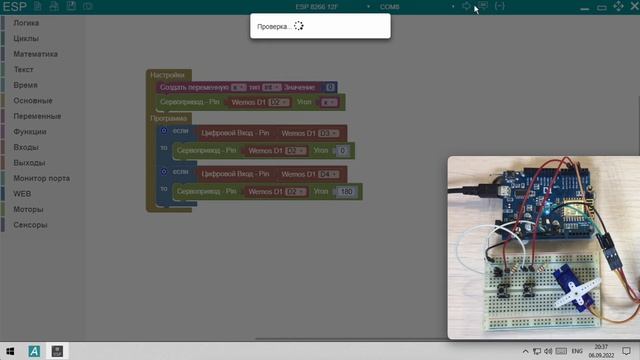
Task: Click the Проверка loading popup
Action: [x=320, y=26]
